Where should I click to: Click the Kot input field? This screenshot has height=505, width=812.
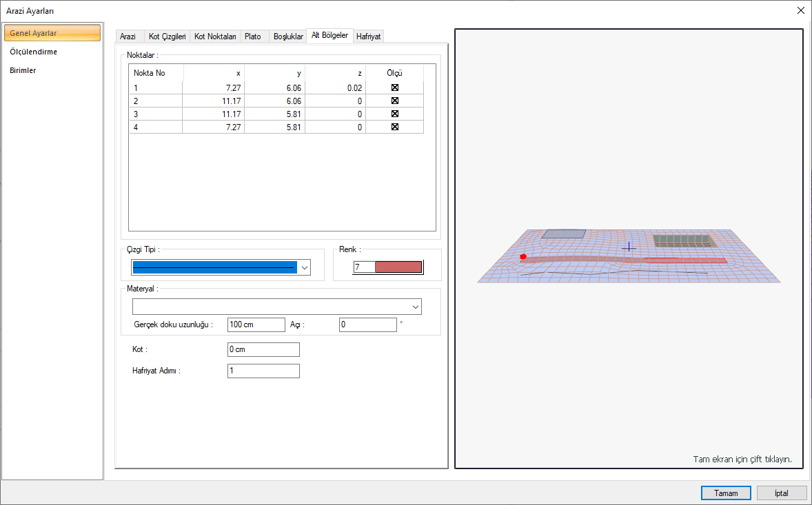tap(263, 349)
